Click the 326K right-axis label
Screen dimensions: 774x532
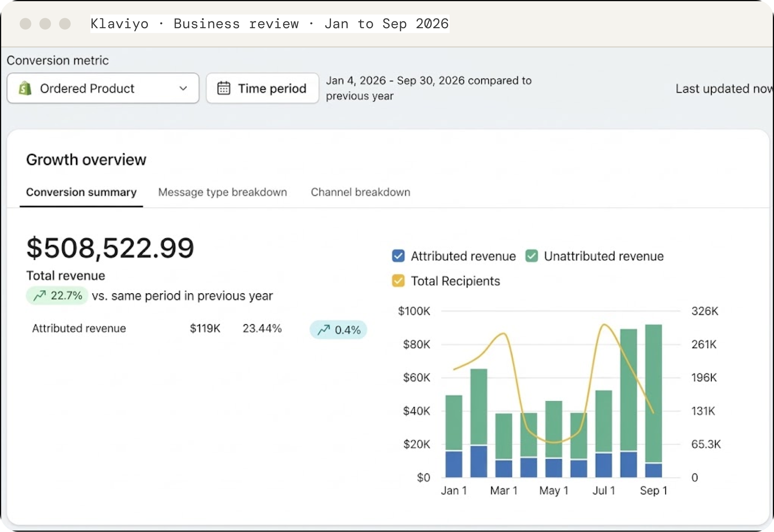click(705, 311)
